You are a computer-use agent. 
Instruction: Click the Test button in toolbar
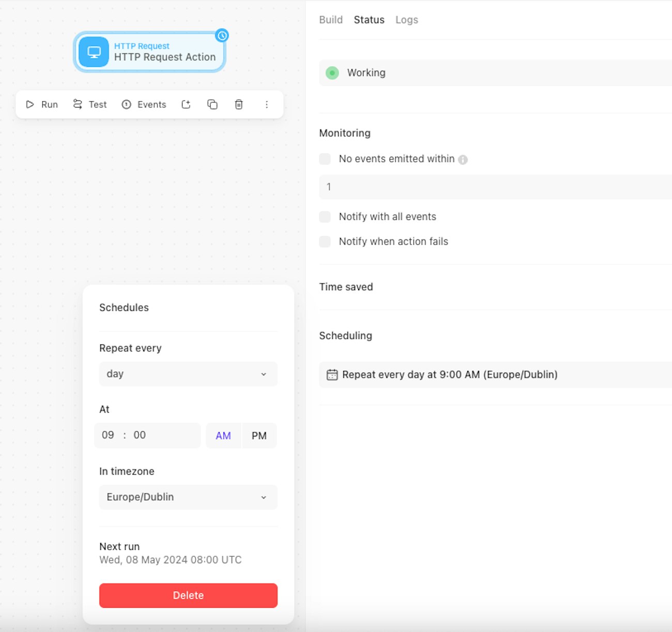click(90, 104)
